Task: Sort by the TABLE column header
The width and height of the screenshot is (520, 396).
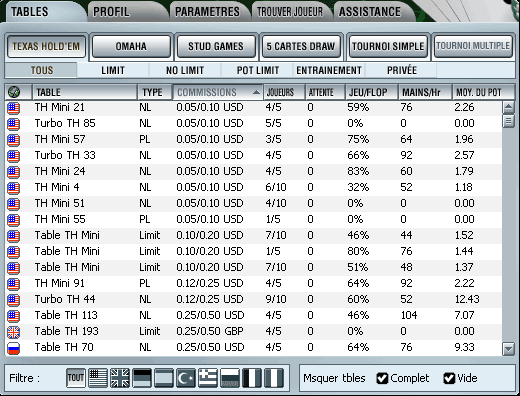Action: click(x=85, y=92)
